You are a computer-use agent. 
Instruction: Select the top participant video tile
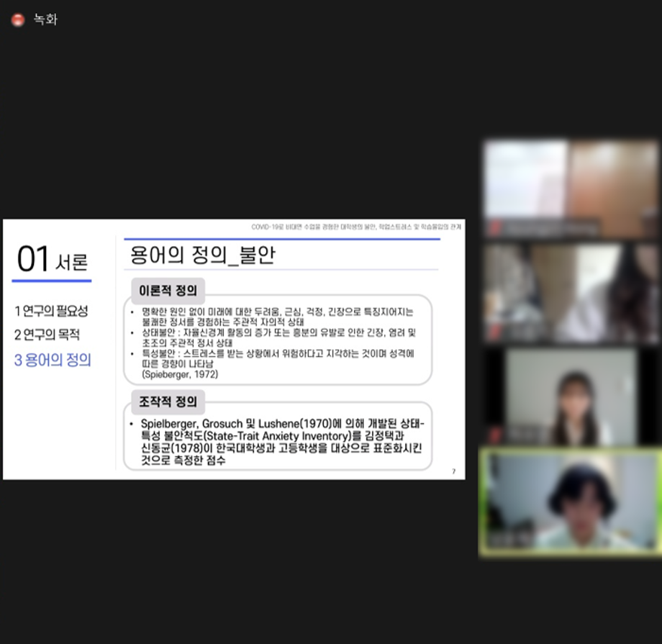[x=571, y=189]
